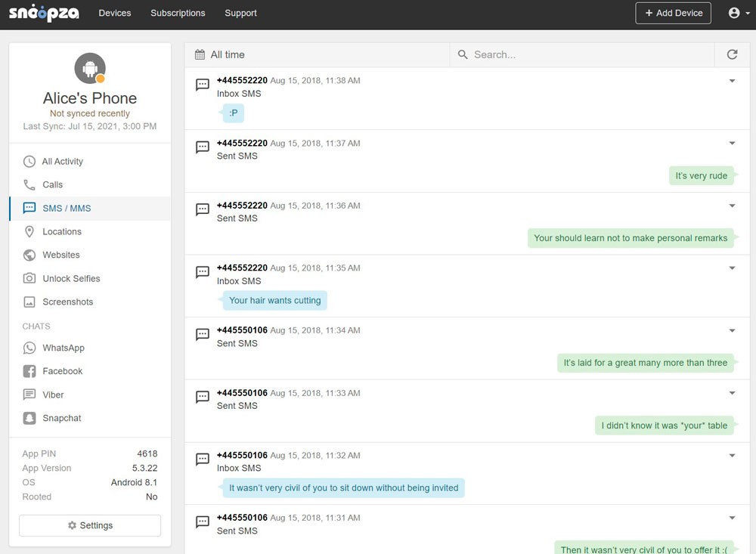The height and width of the screenshot is (554, 756).
Task: Expand options for the 11:34 AM message
Action: click(x=732, y=331)
